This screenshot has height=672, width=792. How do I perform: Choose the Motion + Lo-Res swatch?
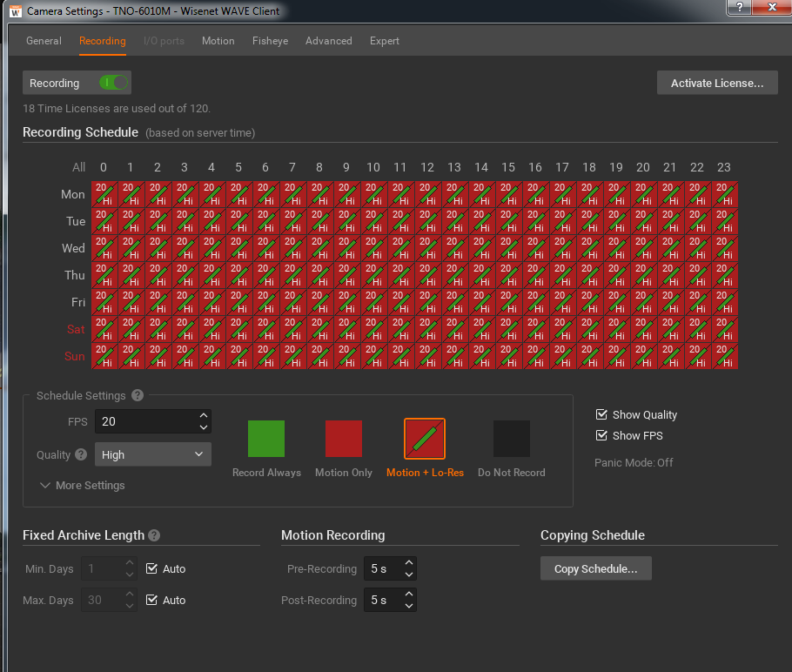point(425,439)
